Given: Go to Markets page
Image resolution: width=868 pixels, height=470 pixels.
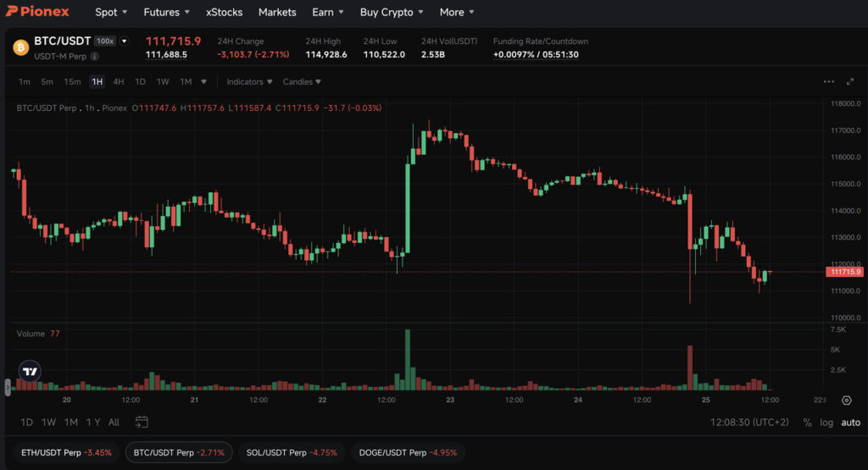Looking at the screenshot, I should tap(277, 12).
